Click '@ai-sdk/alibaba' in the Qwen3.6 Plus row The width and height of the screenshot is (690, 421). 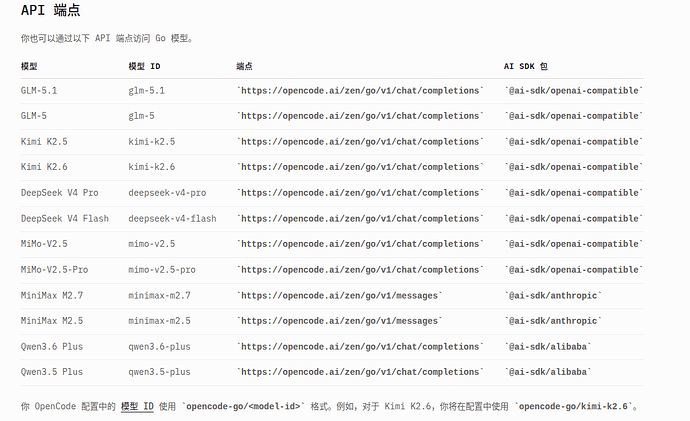coord(548,347)
